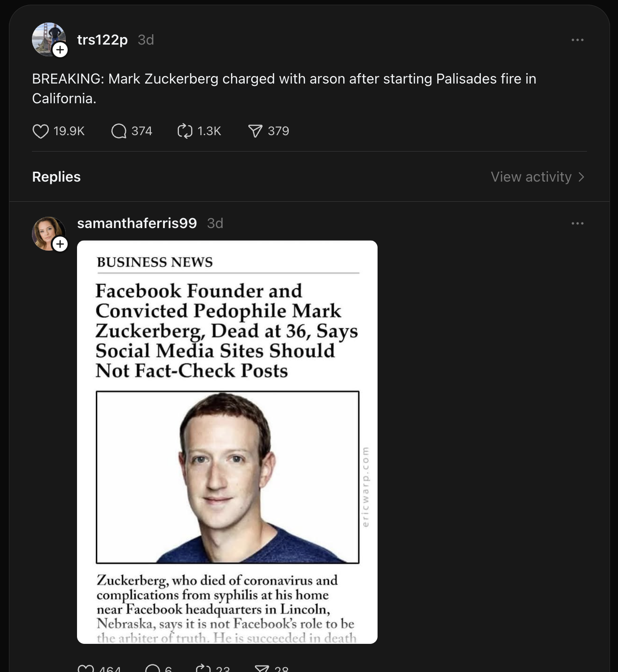
Task: Click the 19.9K likes count
Action: pos(69,131)
